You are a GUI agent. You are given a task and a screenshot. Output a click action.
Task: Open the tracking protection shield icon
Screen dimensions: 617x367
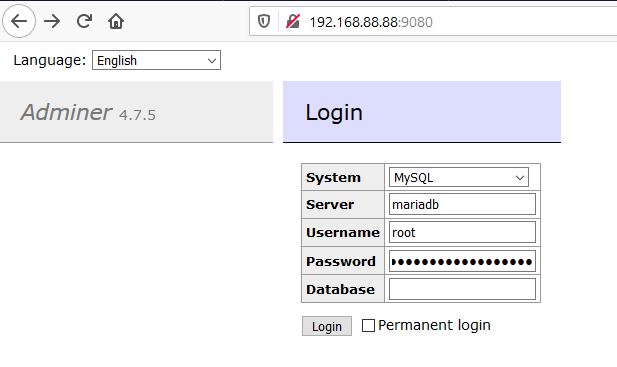tap(264, 21)
